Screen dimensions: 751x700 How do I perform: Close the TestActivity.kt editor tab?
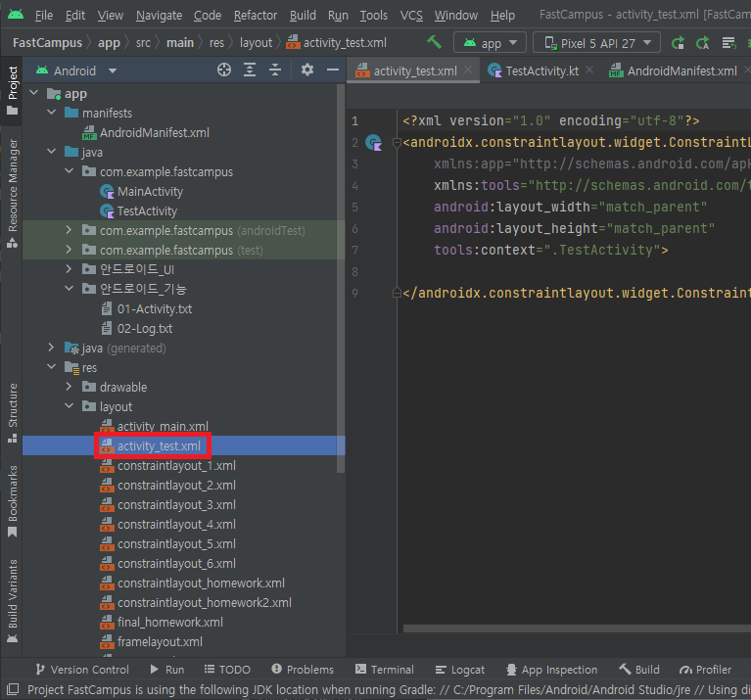point(589,70)
